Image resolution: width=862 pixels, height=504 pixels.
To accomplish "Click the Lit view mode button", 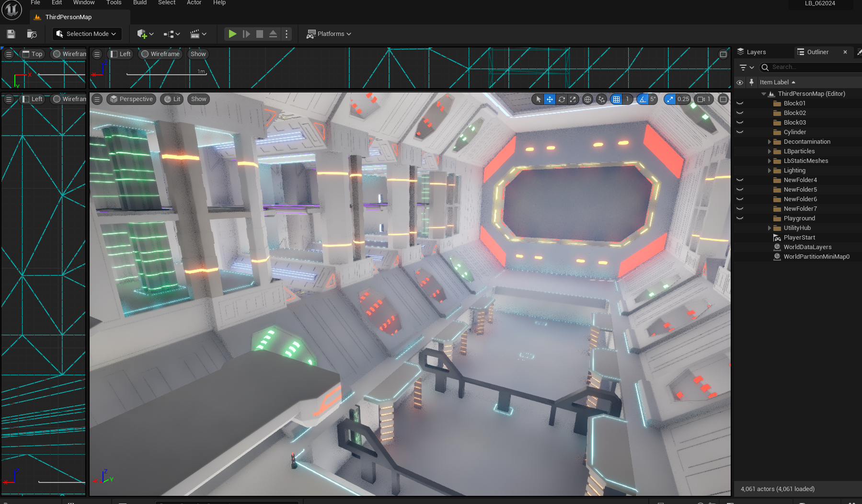I will [x=172, y=99].
